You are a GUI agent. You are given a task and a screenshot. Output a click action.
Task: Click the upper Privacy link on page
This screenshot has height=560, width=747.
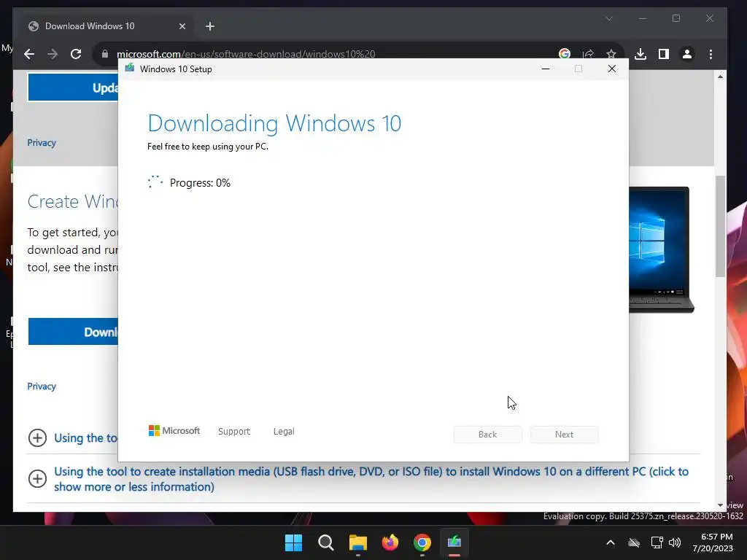pyautogui.click(x=42, y=143)
